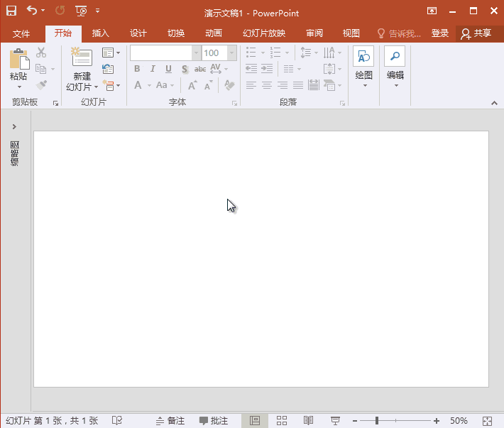Open Reading View from status bar
Image resolution: width=504 pixels, height=428 pixels.
308,421
